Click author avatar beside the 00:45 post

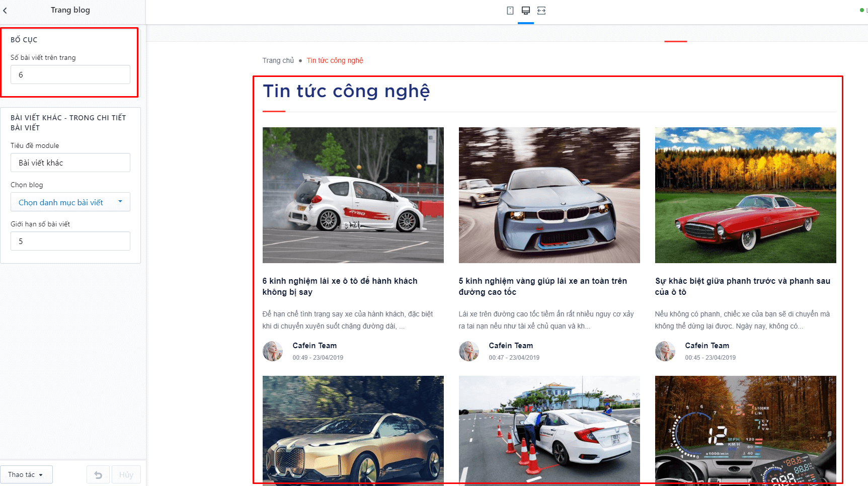click(x=665, y=351)
